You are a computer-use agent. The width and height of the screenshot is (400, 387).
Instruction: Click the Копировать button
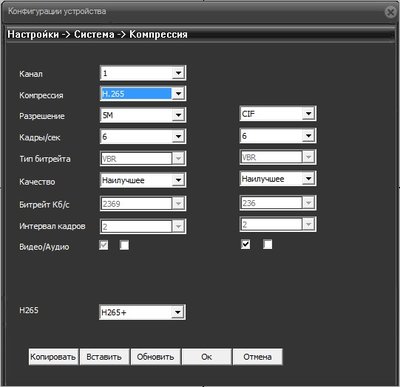pyautogui.click(x=53, y=357)
